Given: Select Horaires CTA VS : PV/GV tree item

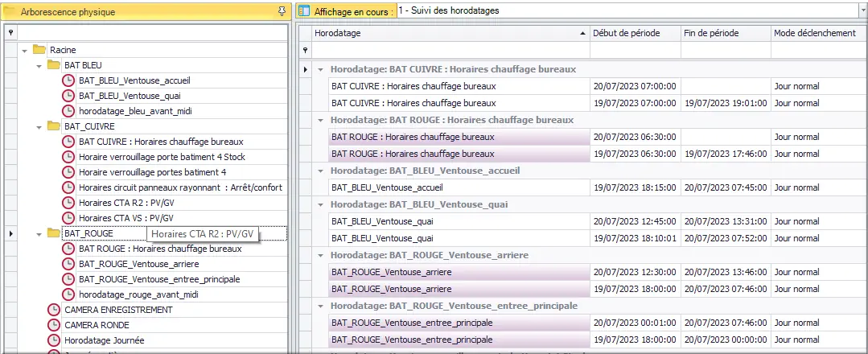Looking at the screenshot, I should click(x=126, y=218).
